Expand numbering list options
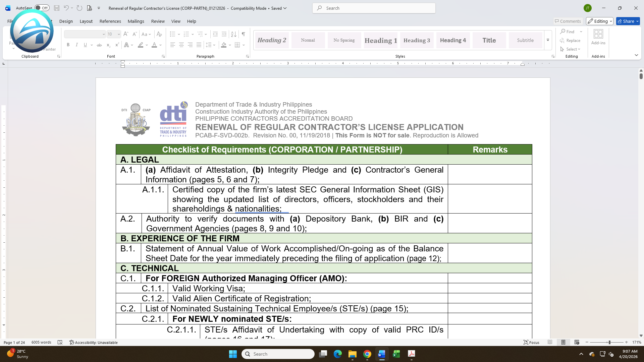The width and height of the screenshot is (644, 362). [193, 34]
